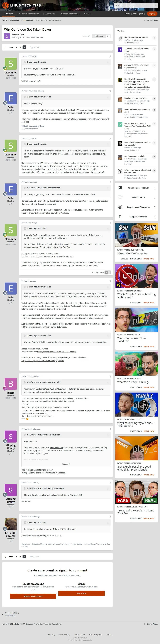Open OhYou_ avatar beside fan speed topic
This screenshot has height=644, width=160.
[x=120, y=39]
